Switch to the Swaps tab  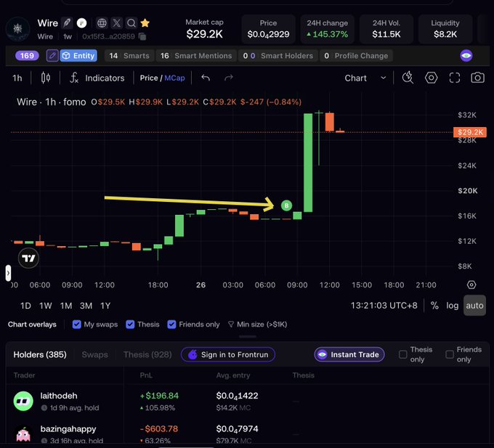95,354
